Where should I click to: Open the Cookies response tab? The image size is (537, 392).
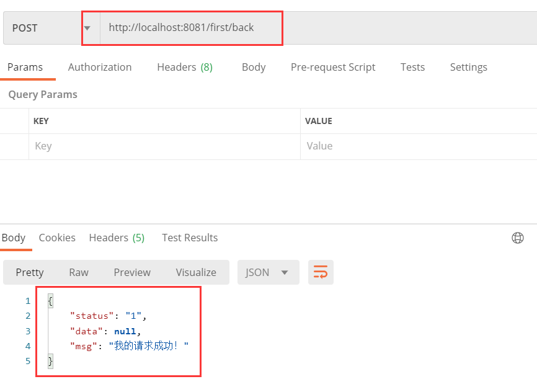tap(57, 238)
